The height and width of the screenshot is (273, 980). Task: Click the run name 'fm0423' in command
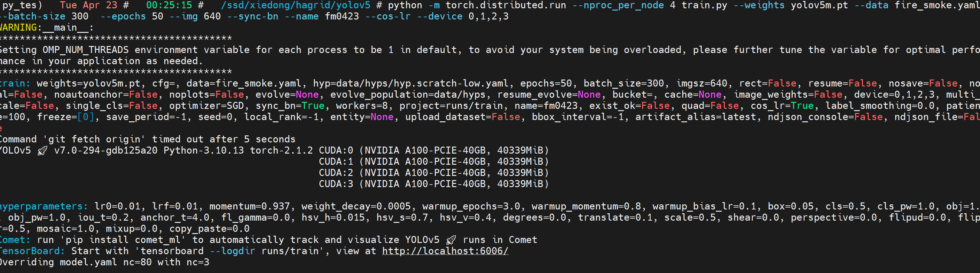point(341,16)
